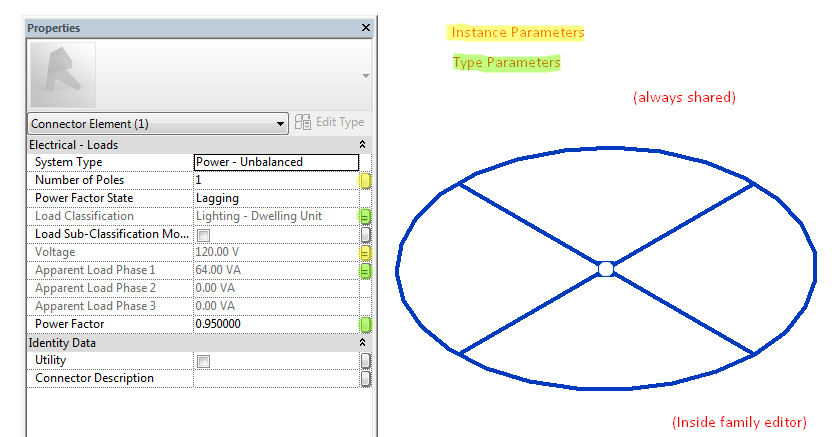Image resolution: width=834 pixels, height=437 pixels.
Task: Click the Power Factor State label
Action: (x=84, y=198)
